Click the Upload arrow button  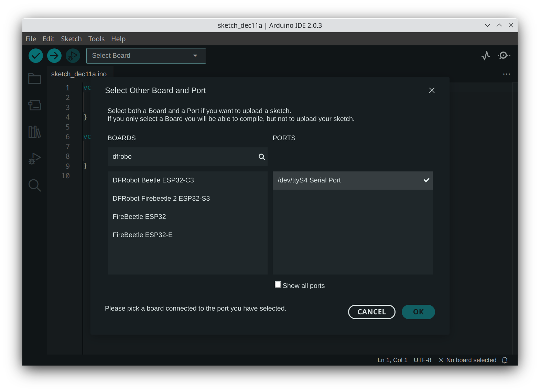(x=54, y=56)
